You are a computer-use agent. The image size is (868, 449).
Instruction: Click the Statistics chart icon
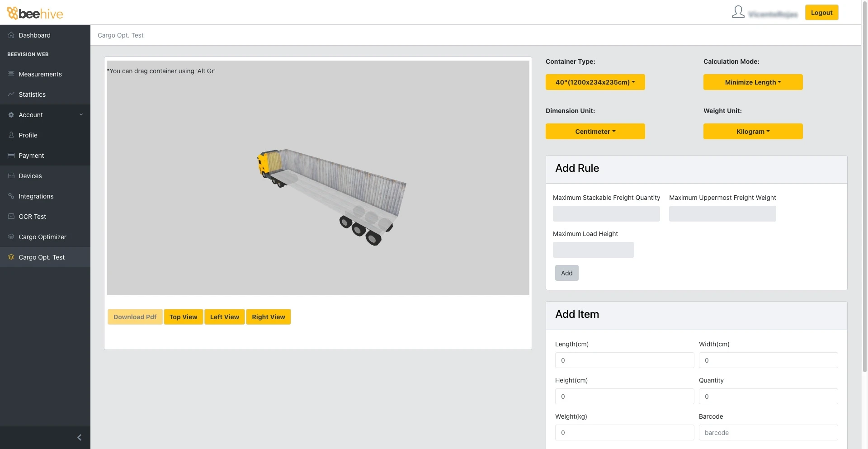[x=11, y=95]
